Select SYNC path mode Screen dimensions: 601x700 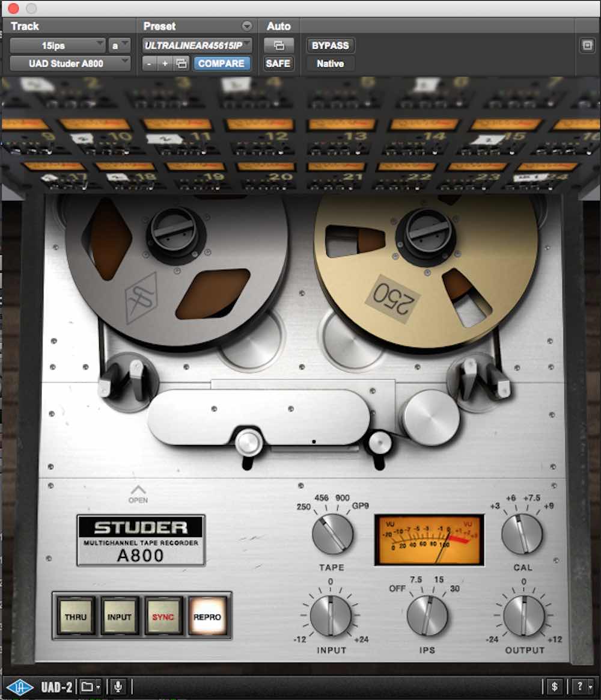point(163,617)
